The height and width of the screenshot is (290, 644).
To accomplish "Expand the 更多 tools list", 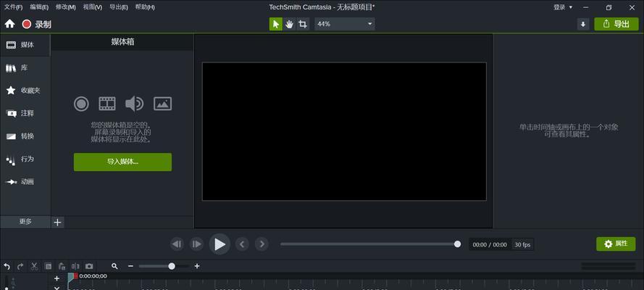I will (x=25, y=222).
